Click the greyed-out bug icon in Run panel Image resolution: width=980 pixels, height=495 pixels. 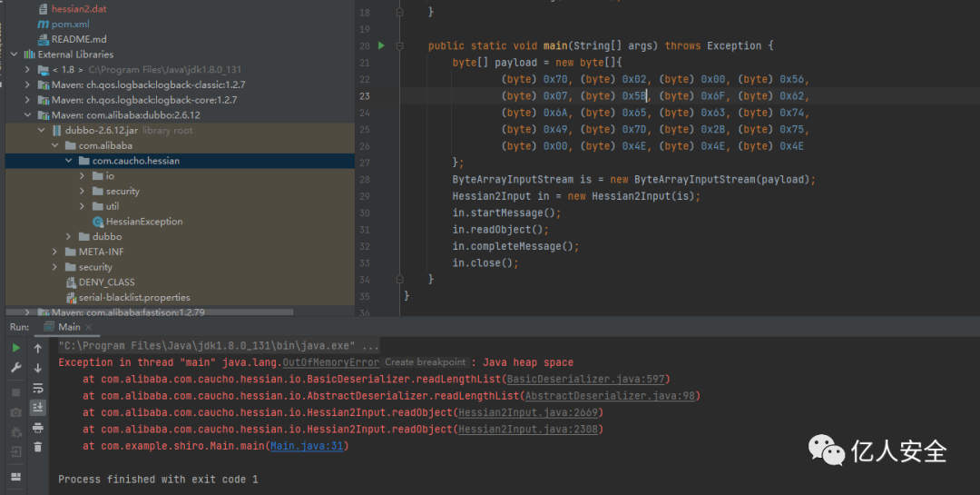click(x=16, y=432)
